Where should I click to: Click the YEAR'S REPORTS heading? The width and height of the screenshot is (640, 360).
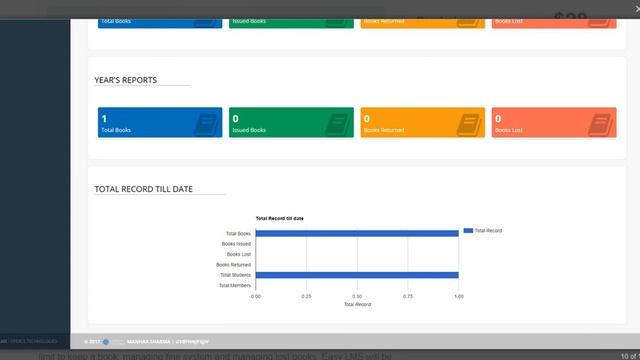(126, 80)
